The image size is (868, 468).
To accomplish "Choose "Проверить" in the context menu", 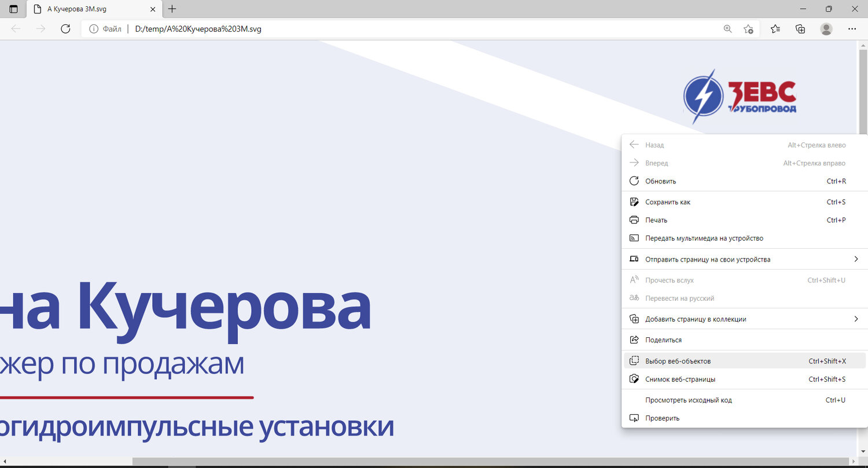I will tap(745, 418).
